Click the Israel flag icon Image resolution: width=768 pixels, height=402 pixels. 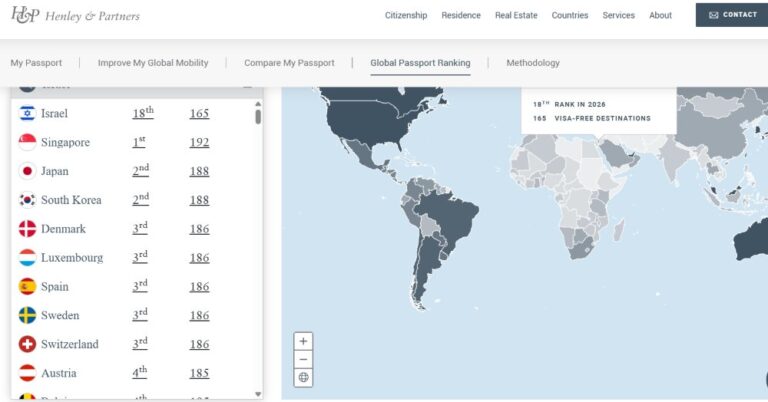[27, 113]
